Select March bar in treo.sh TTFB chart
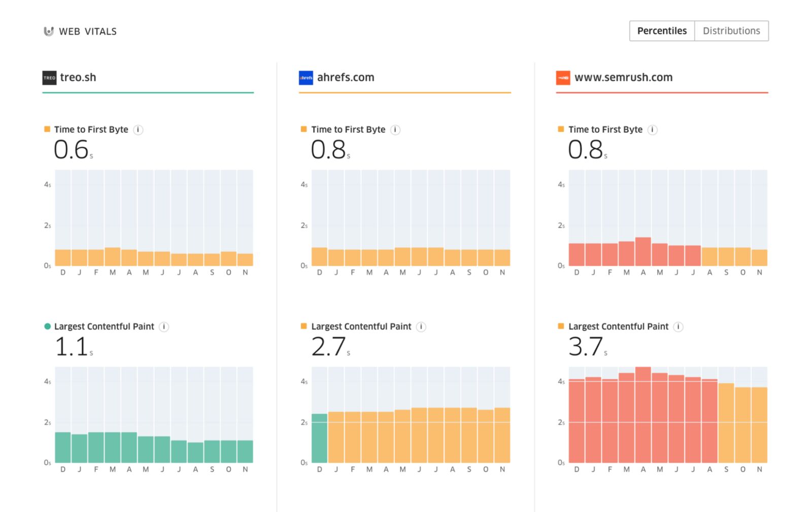The height and width of the screenshot is (512, 812). pyautogui.click(x=113, y=257)
